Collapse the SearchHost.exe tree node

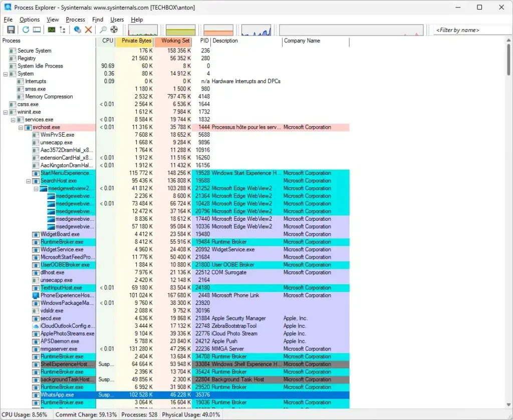[29, 181]
